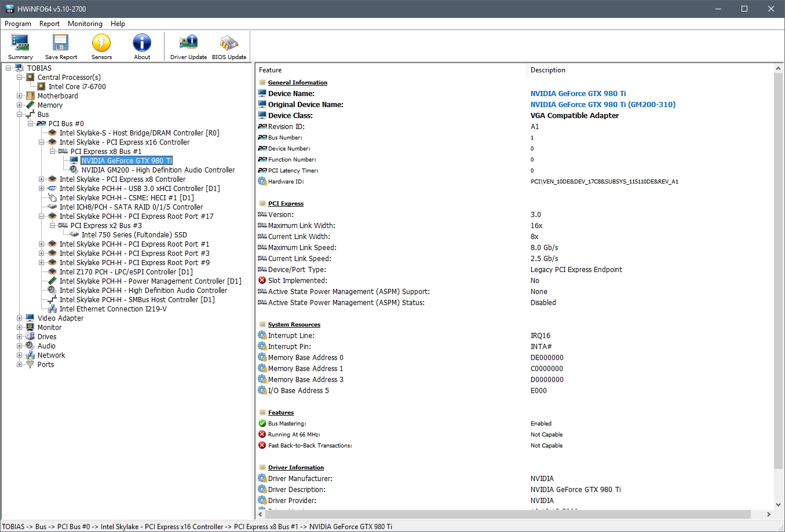Click the Motherboard icon in tree
Screen dimensions: 785x532
(30, 96)
